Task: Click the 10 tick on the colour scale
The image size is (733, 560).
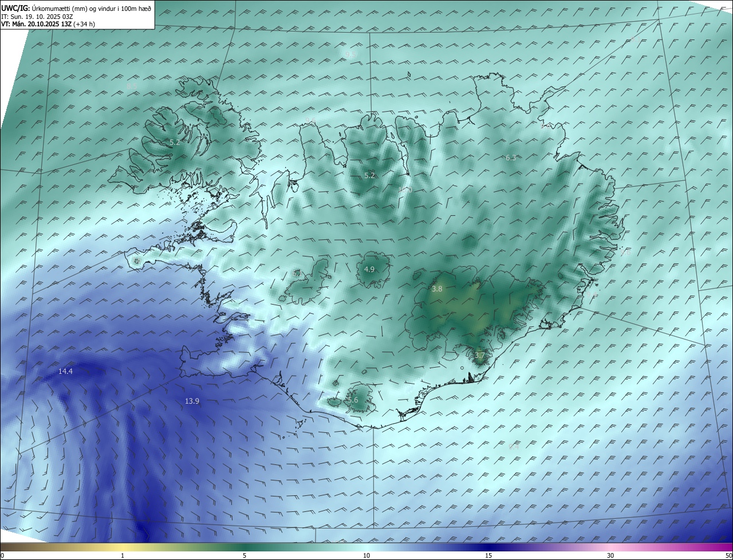Action: point(366,555)
